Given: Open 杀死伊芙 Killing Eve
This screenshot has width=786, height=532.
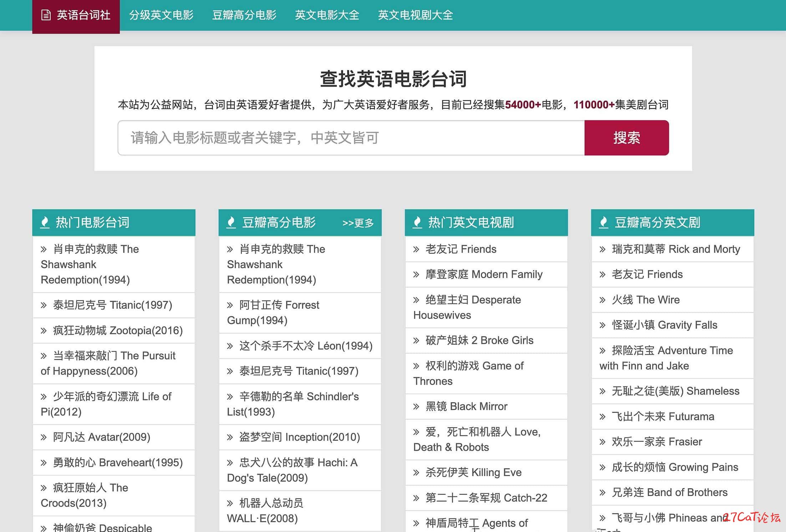Looking at the screenshot, I should (x=486, y=472).
